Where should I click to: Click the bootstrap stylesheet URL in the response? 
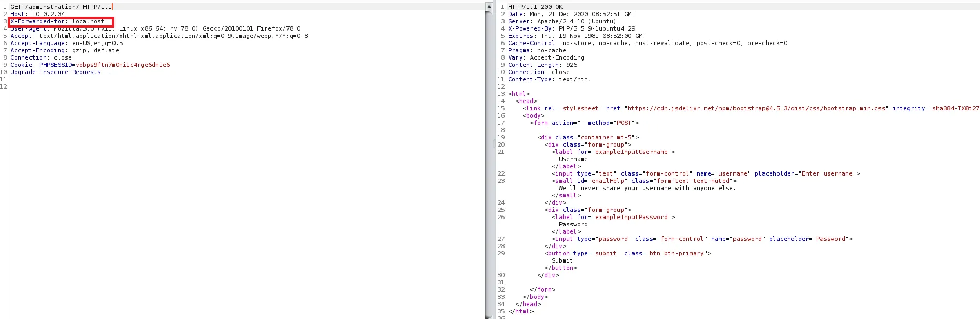point(757,108)
